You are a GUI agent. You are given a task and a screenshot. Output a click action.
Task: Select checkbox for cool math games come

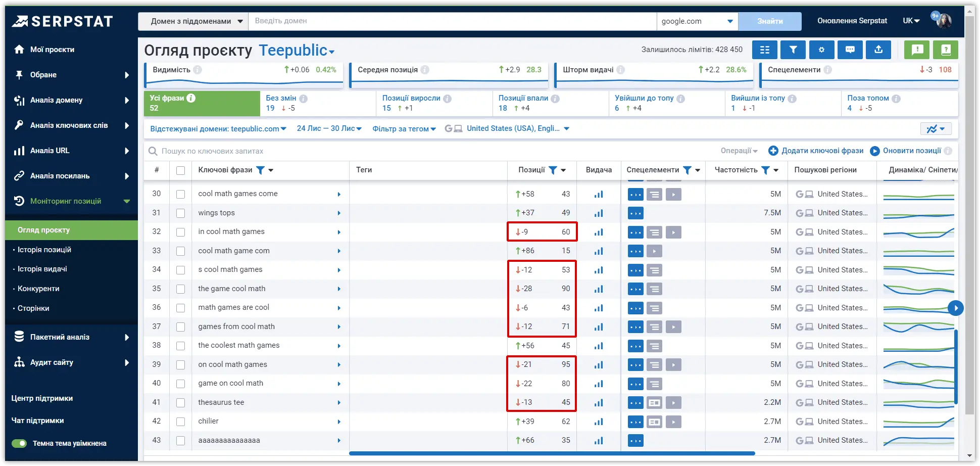tap(180, 194)
